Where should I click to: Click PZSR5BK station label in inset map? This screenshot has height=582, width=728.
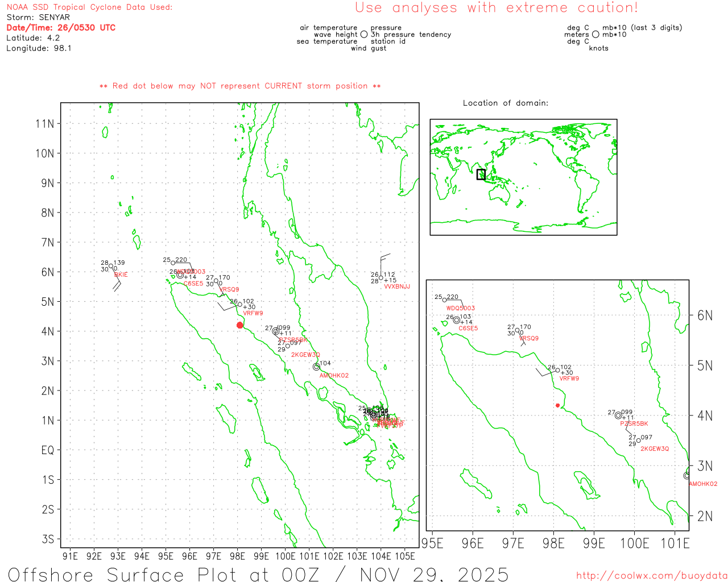(634, 423)
